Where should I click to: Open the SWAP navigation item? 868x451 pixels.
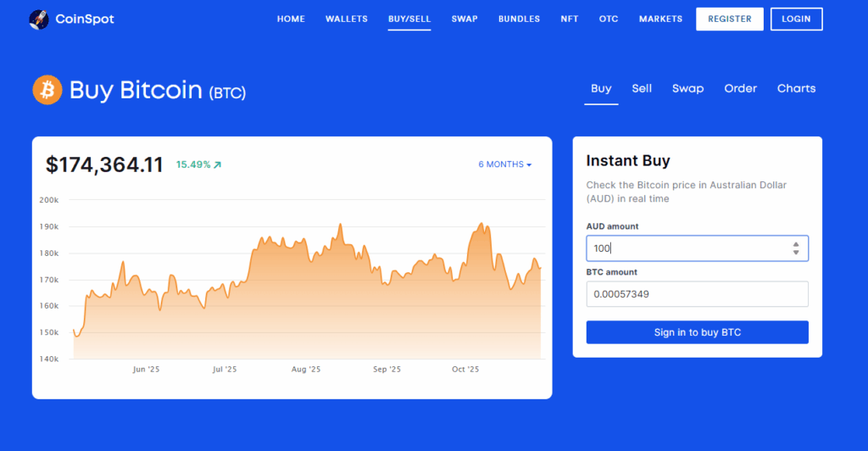pos(465,19)
